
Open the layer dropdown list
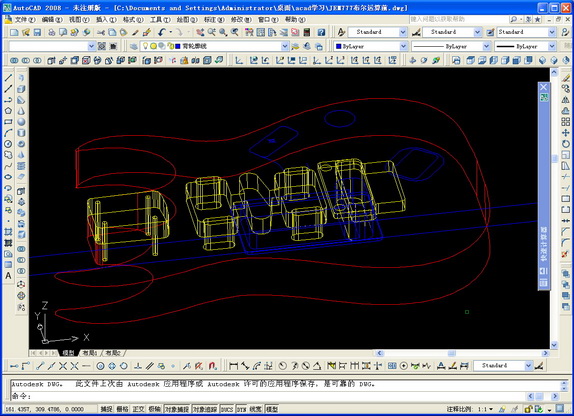(x=215, y=46)
